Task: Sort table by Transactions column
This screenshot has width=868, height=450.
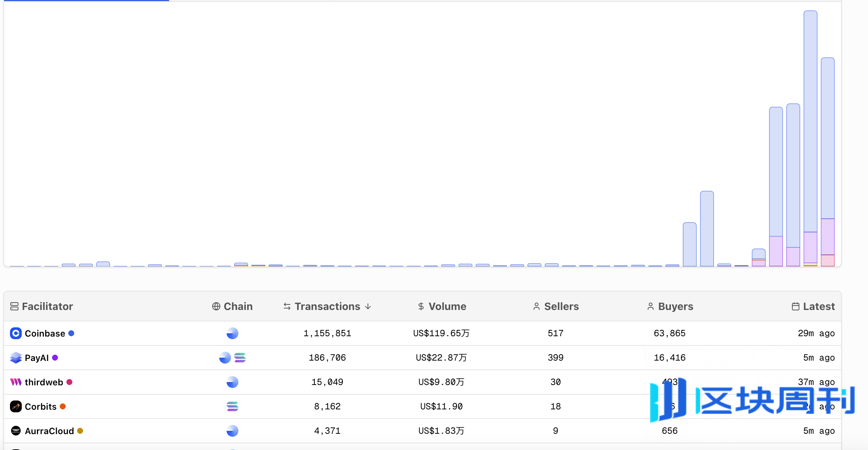Action: click(x=327, y=306)
